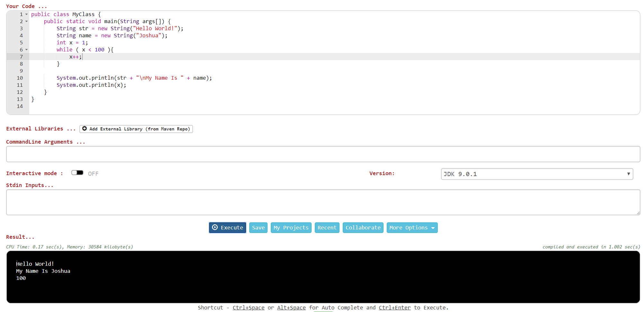Viewport: 644px width, 312px height.
Task: Collapse the fold arrow on line 2
Action: click(26, 21)
